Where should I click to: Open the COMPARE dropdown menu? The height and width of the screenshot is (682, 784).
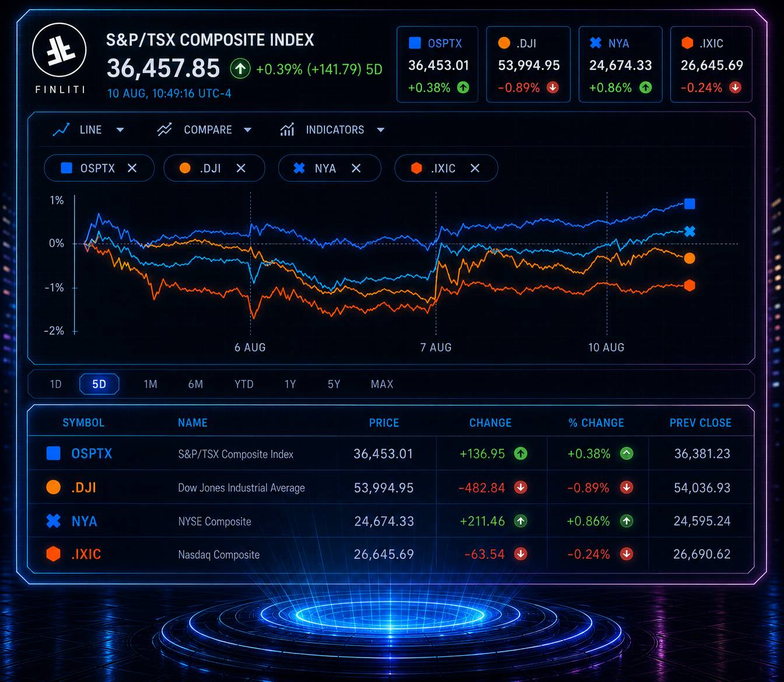click(247, 130)
